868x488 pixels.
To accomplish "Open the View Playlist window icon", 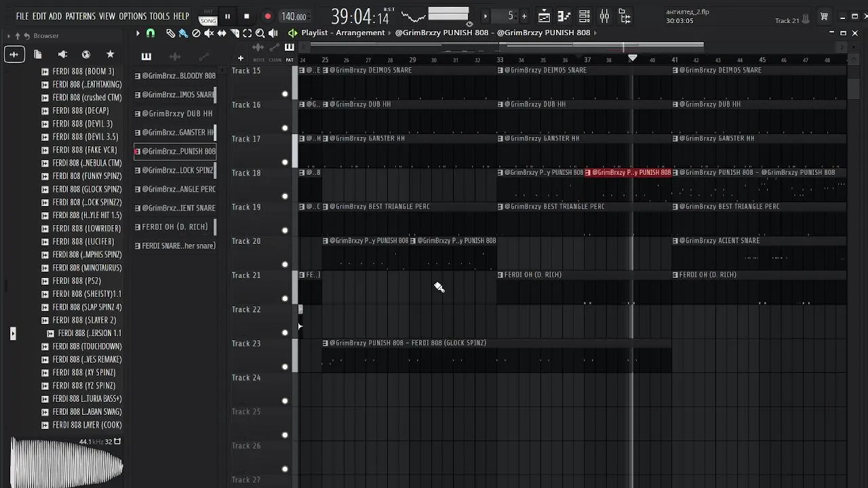I will (x=544, y=16).
